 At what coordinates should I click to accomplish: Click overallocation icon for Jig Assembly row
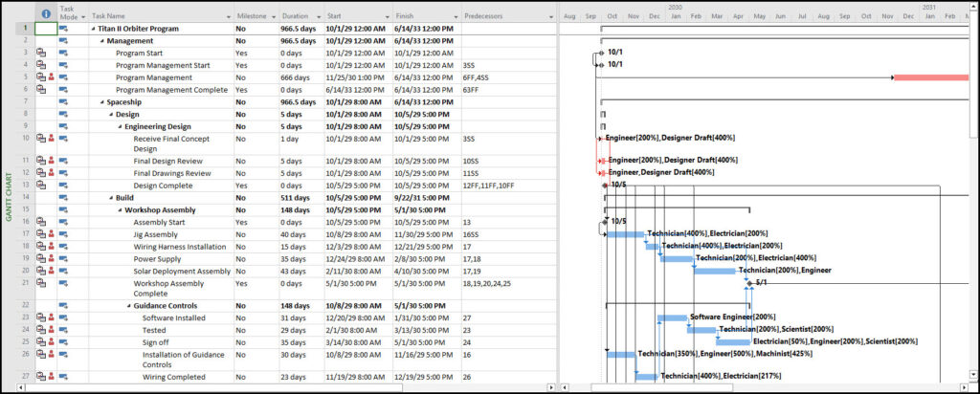52,234
